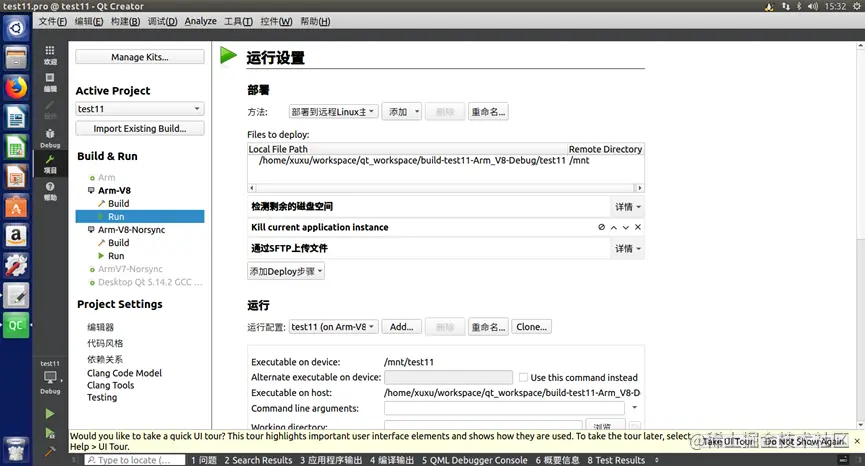
Task: Open the Help (帮助) mode
Action: pos(50,191)
